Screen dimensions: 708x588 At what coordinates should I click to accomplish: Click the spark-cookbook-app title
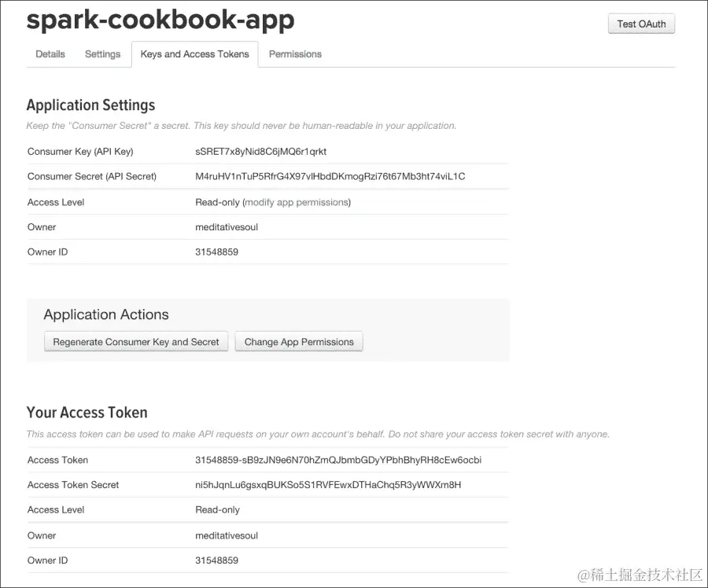pos(160,20)
